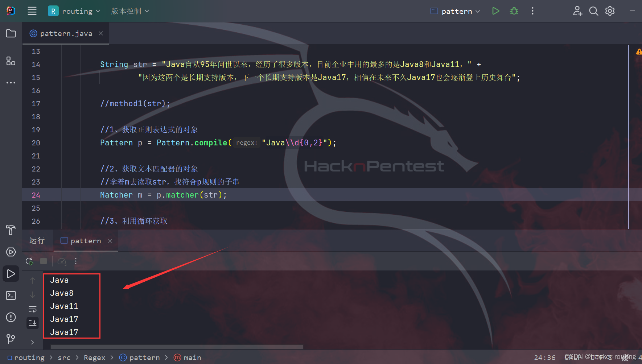Enable scroll to end in console output
The width and height of the screenshot is (642, 364).
(32, 323)
